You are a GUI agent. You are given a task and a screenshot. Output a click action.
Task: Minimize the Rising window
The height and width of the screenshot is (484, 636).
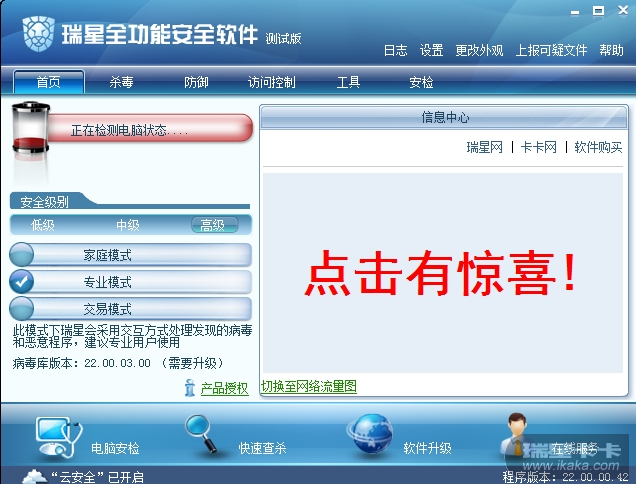575,12
